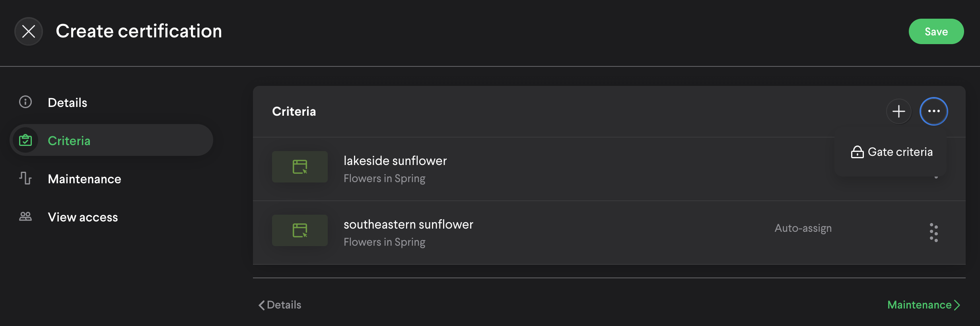
Task: Collapse the three-dot more options menu
Action: coord(933,111)
